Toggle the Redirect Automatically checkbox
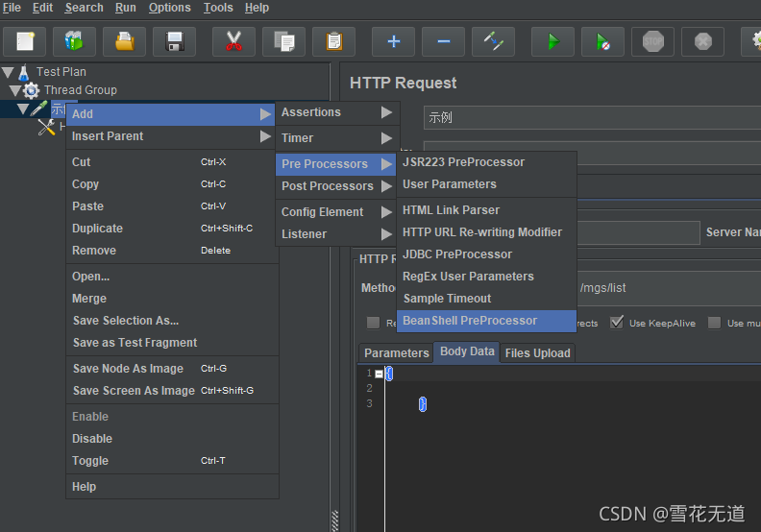The height and width of the screenshot is (532, 761). [x=373, y=323]
